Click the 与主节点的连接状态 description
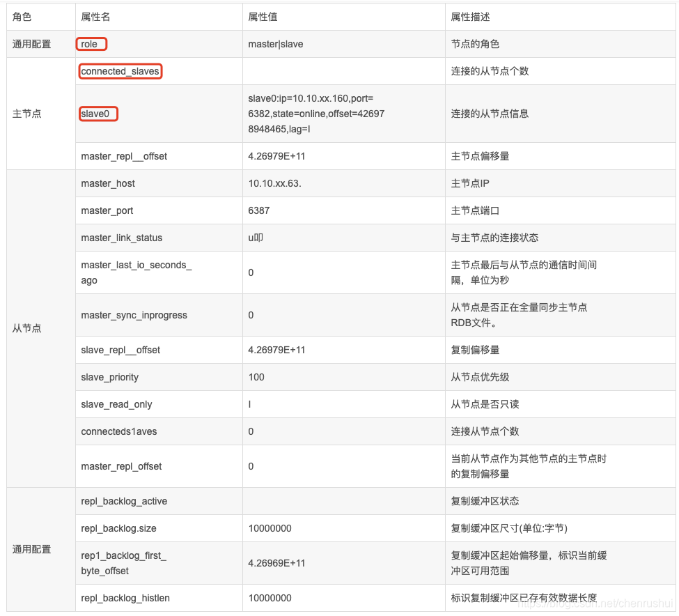679x616 pixels. 494,238
